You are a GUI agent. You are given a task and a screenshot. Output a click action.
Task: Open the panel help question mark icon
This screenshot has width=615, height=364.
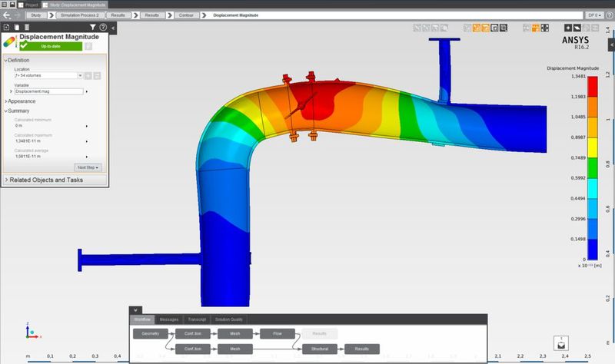coord(103,27)
